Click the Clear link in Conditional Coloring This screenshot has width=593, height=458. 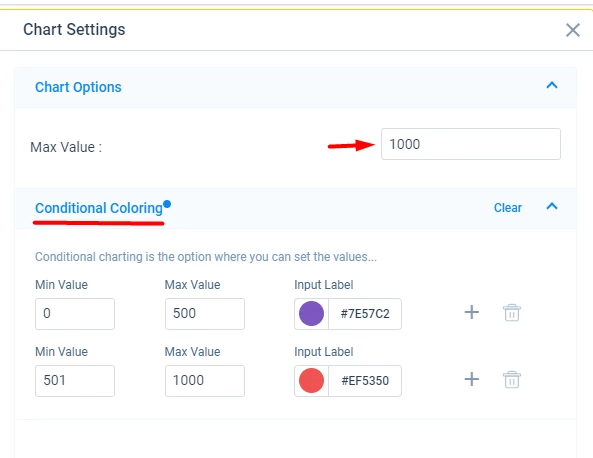coord(508,208)
